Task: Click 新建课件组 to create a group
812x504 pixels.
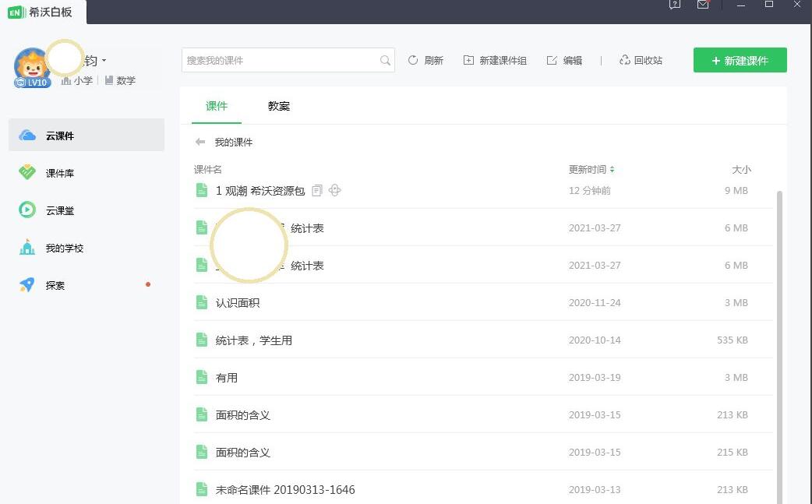Action: point(496,60)
